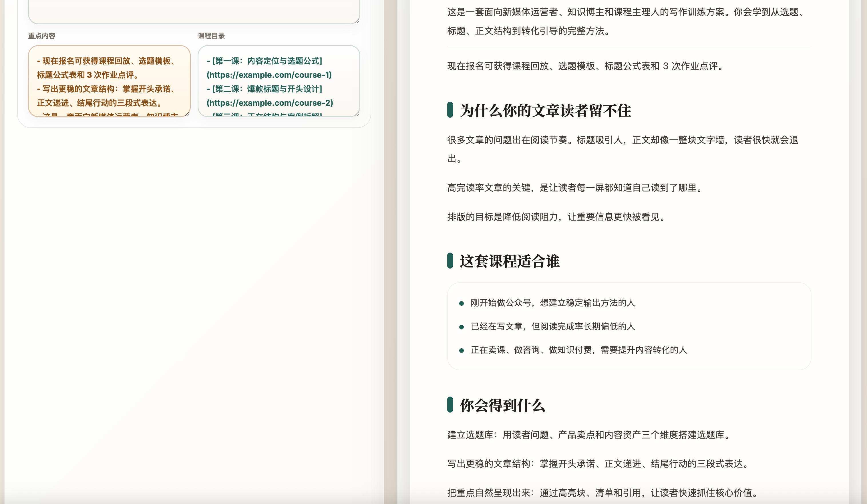Click the heading 为什么你的文章读者留不住
Image resolution: width=867 pixels, height=504 pixels.
pyautogui.click(x=545, y=111)
